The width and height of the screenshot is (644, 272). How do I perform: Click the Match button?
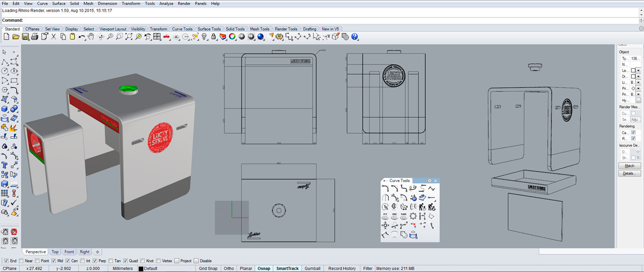(x=629, y=166)
